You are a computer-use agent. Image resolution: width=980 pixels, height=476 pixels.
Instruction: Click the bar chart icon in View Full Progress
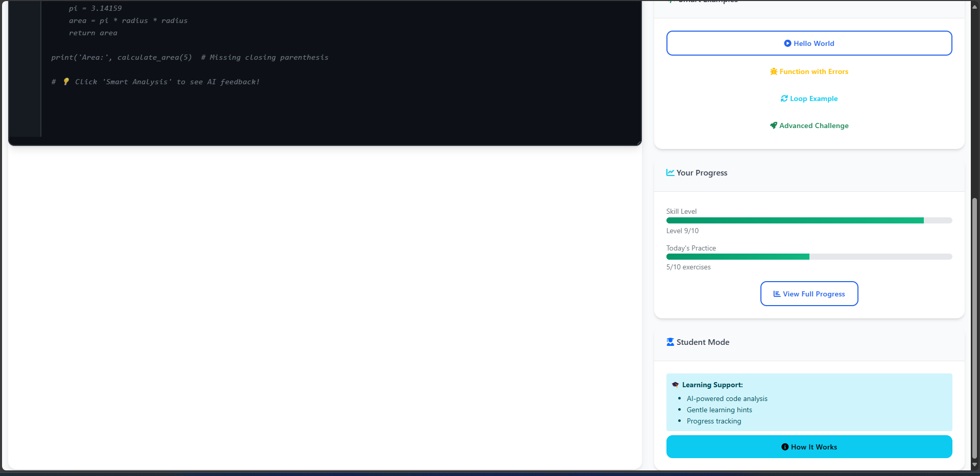(x=777, y=294)
